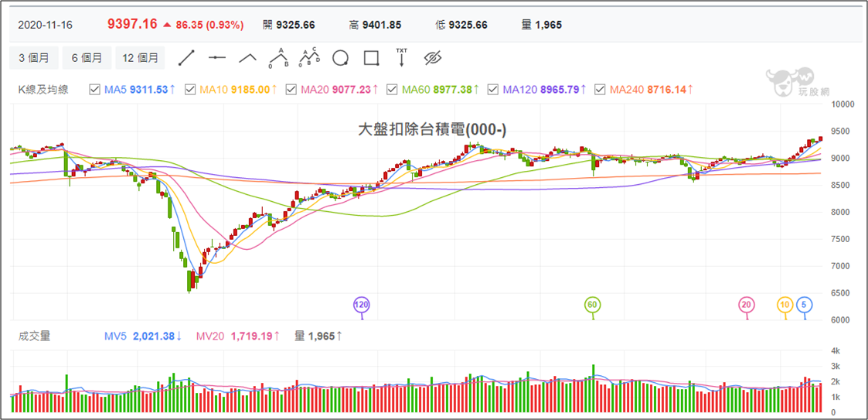Click the green 60 marker on chart
The image size is (868, 420).
[593, 305]
